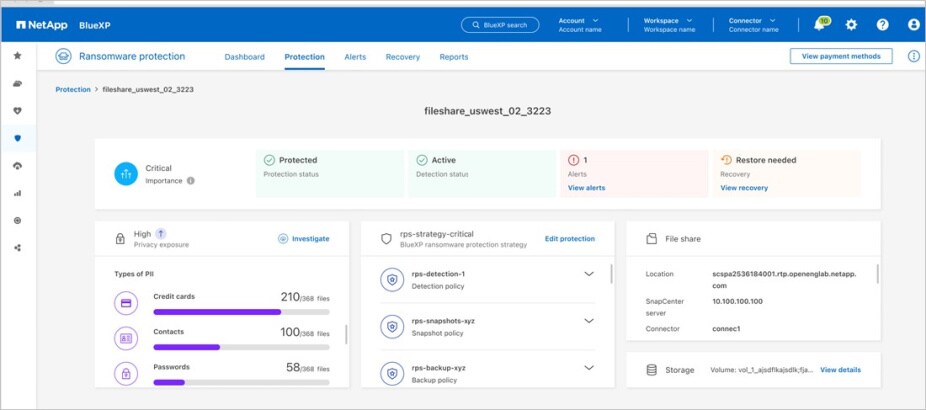Viewport: 926px width, 410px height.
Task: Switch to the Alerts tab
Action: click(355, 57)
